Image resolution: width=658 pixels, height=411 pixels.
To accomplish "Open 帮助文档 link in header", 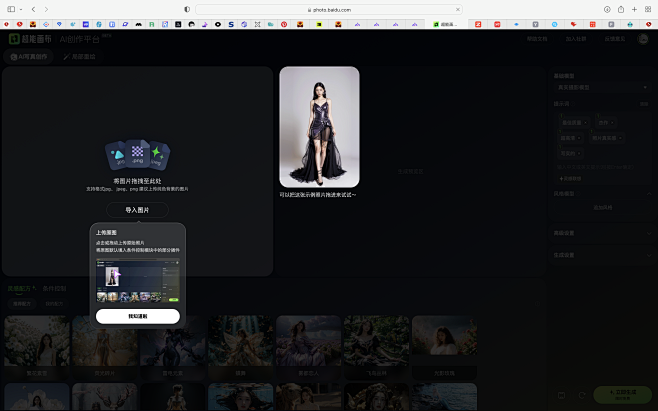I will point(537,39).
